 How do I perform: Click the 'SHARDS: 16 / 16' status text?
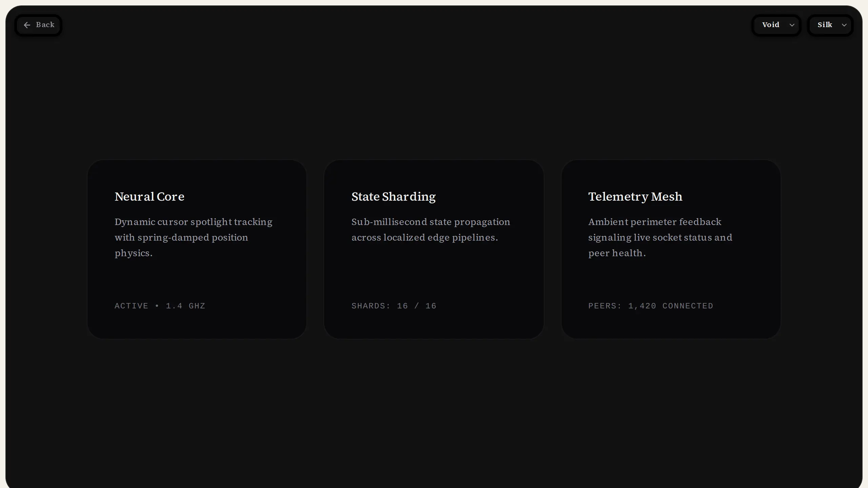pyautogui.click(x=394, y=306)
